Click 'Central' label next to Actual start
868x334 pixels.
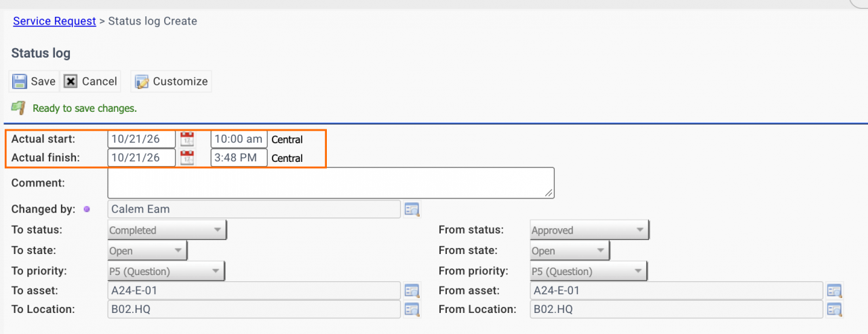(x=287, y=140)
